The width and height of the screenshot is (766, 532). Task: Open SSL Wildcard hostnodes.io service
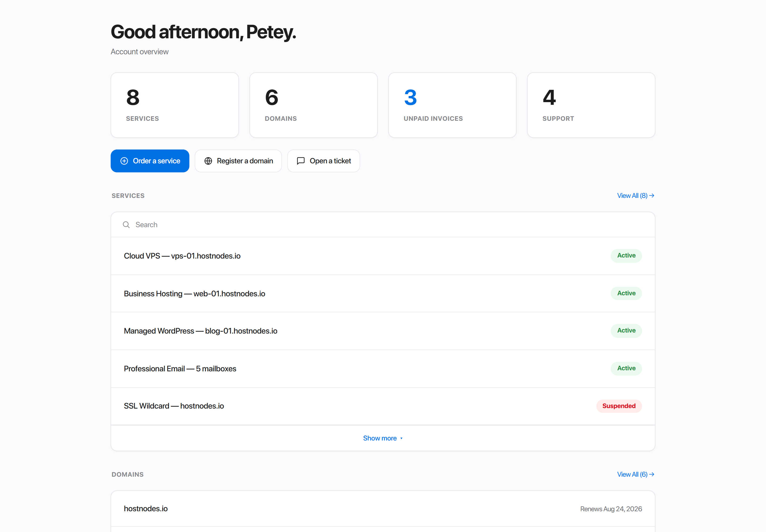[383, 406]
